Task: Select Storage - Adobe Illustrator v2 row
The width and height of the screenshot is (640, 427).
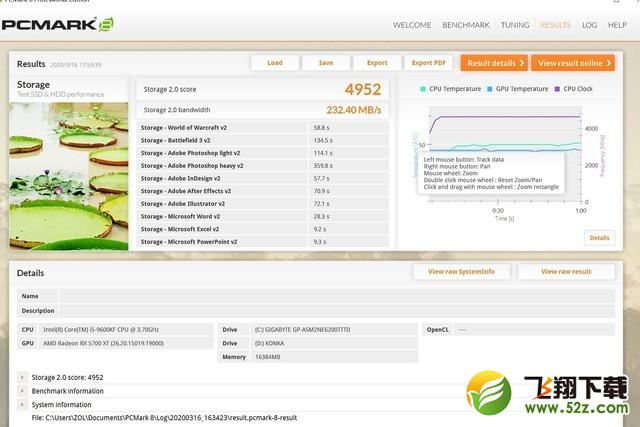Action: 263,204
